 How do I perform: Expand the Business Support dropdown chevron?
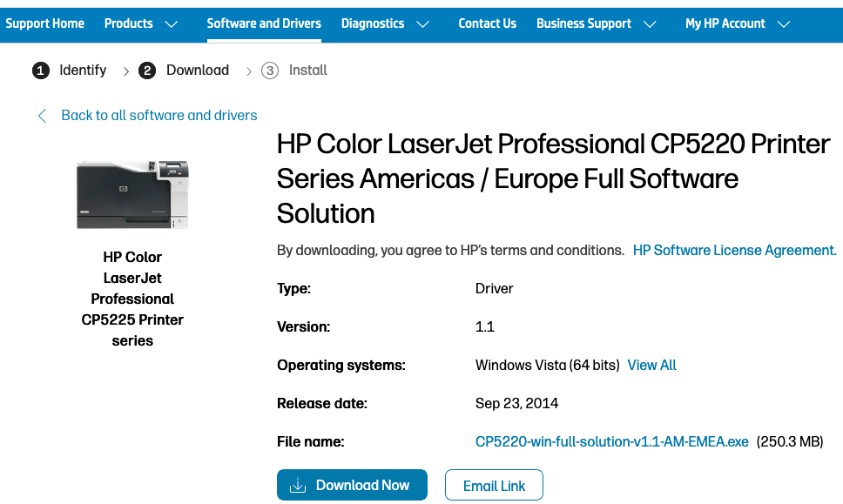coord(650,24)
